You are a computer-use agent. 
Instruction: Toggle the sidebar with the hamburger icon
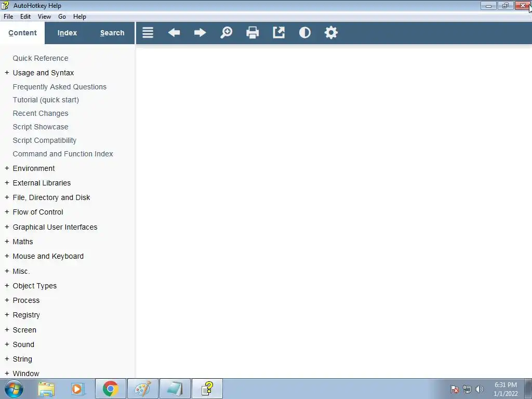coord(148,33)
